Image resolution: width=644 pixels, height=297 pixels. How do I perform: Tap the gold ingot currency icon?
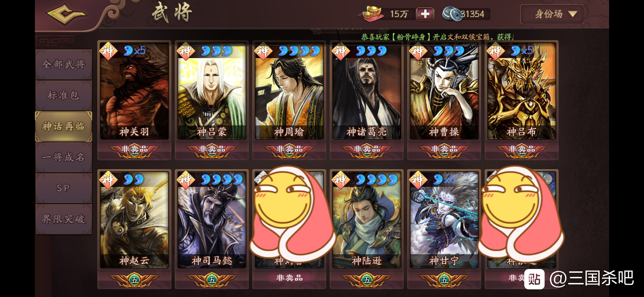coord(371,13)
